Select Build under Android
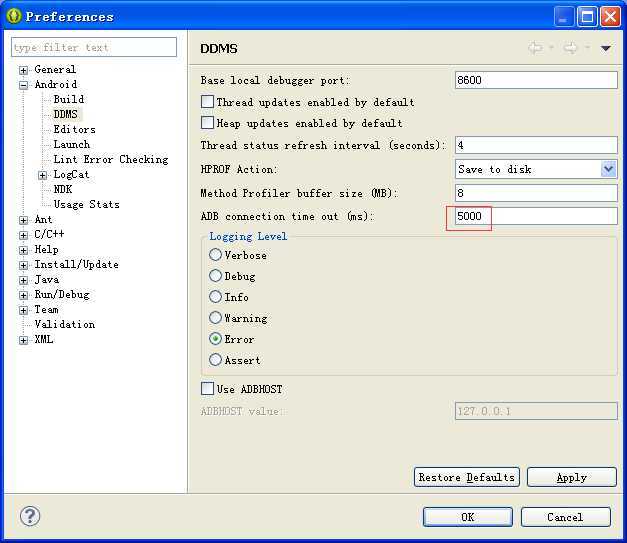 [x=69, y=99]
